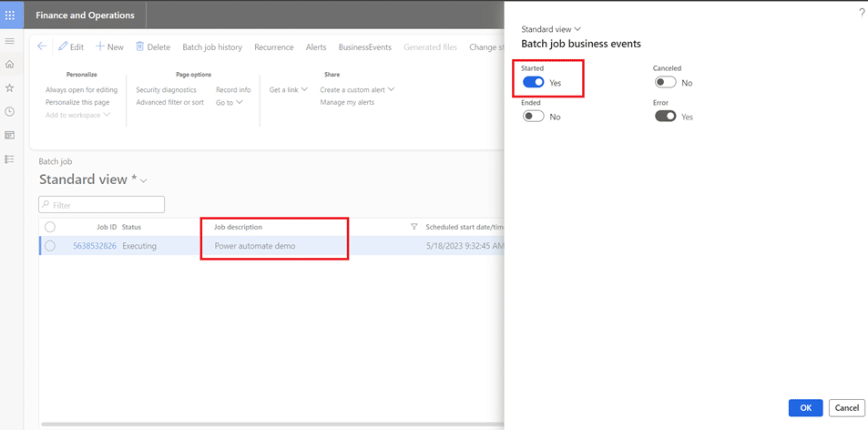This screenshot has height=430, width=868.
Task: Open the Alerts menu item
Action: click(316, 47)
